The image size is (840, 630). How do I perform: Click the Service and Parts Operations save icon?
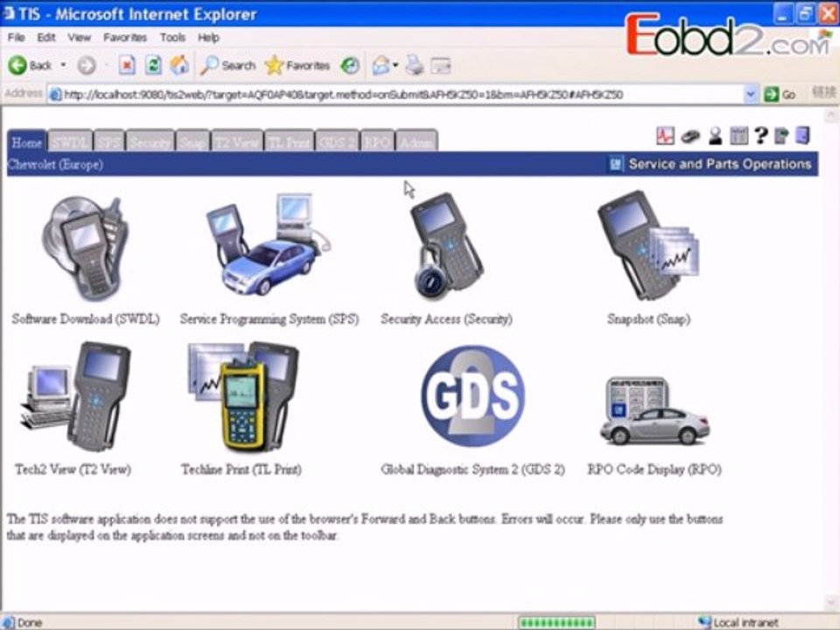pos(615,164)
